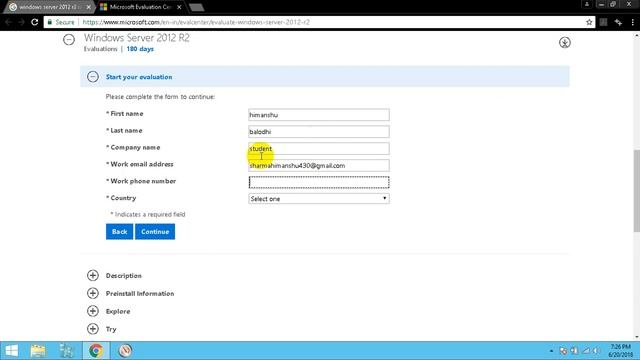
Task: Open the Country dropdown
Action: tap(319, 199)
